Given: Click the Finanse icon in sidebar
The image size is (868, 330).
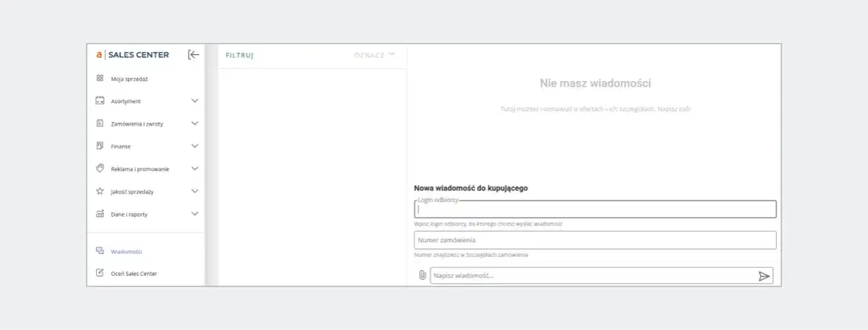Looking at the screenshot, I should tap(100, 146).
